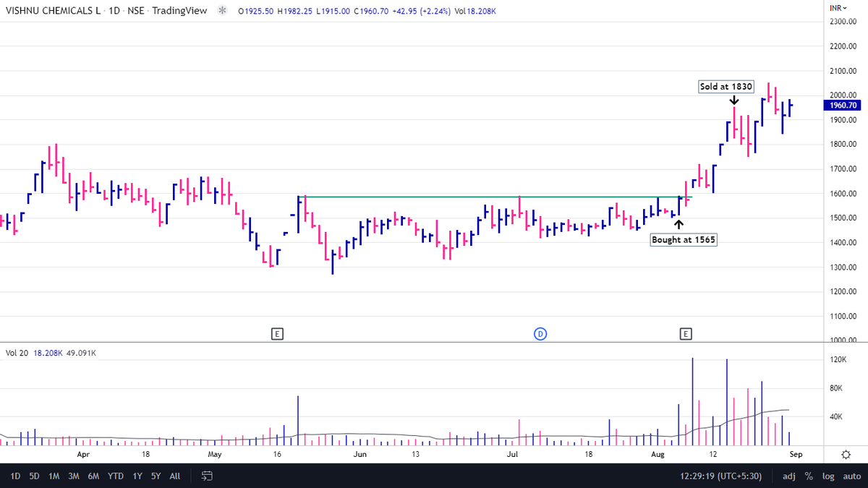Click the Jun date axis label
Screen dimensions: 868x488
[x=360, y=454]
